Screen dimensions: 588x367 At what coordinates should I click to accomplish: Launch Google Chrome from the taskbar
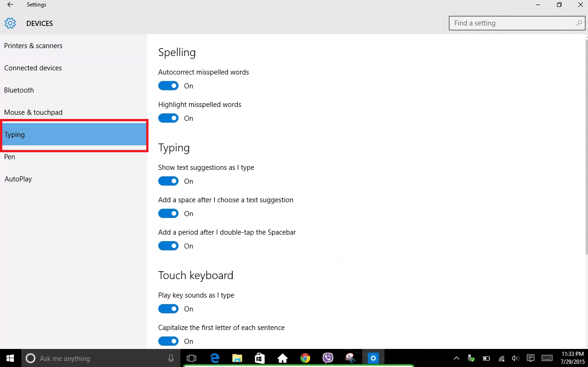[305, 358]
